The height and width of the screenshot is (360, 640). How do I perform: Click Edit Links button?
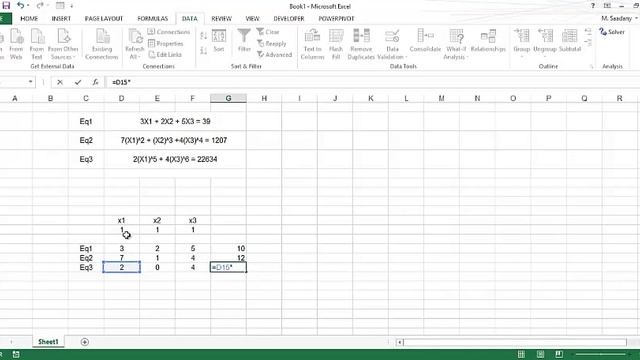click(x=165, y=54)
